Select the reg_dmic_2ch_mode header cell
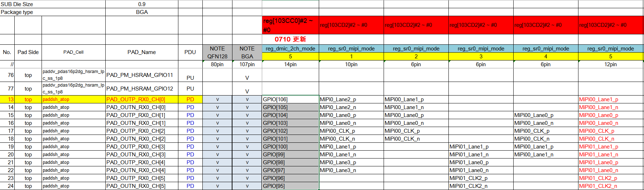This screenshot has width=644, height=190. [x=290, y=49]
